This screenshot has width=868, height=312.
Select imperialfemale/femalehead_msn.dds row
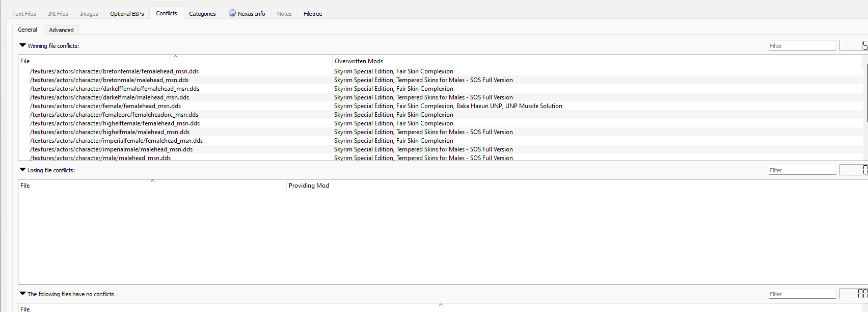(x=441, y=141)
